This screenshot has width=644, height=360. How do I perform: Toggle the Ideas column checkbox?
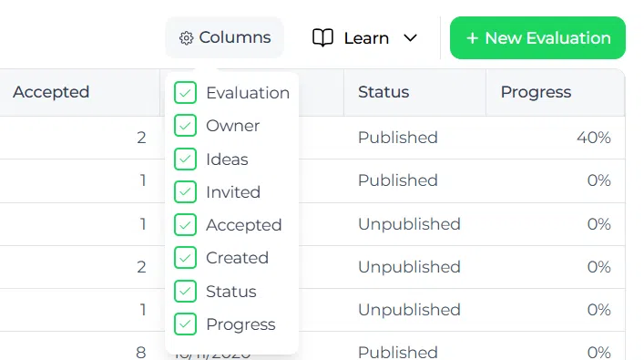(x=185, y=159)
